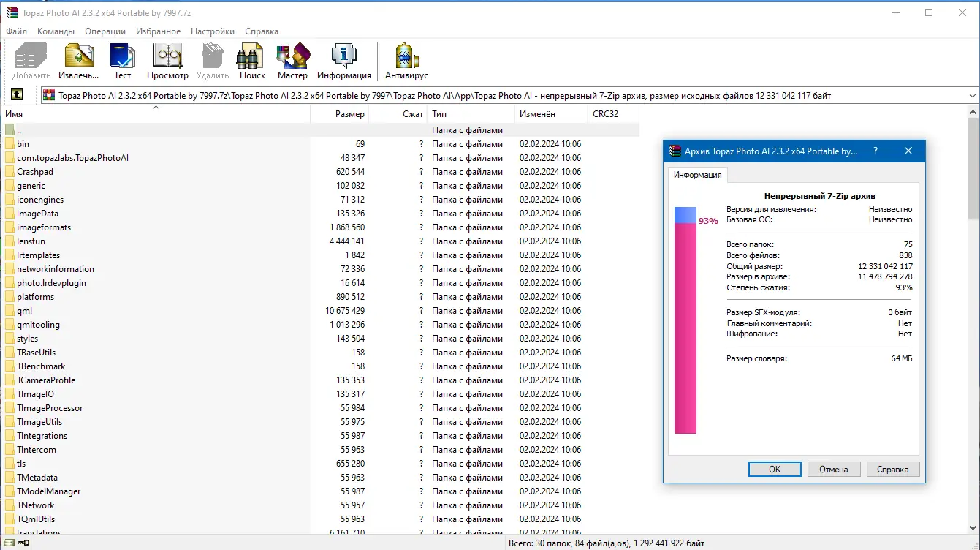
Task: Open the Избранное menu
Action: [x=159, y=31]
